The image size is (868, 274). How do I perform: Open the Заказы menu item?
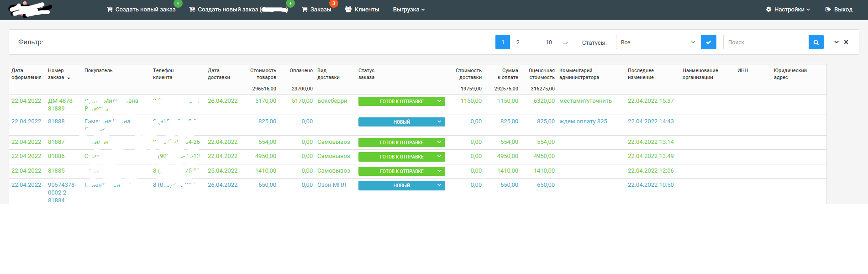pos(316,10)
